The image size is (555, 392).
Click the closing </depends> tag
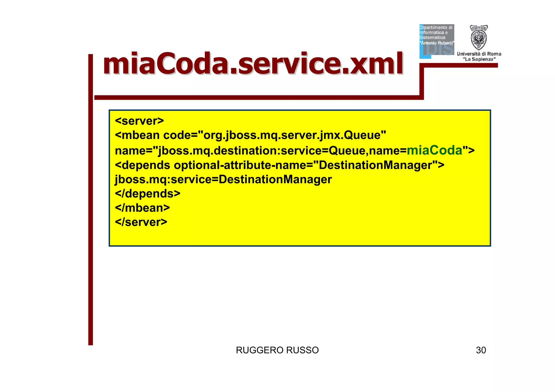click(147, 194)
